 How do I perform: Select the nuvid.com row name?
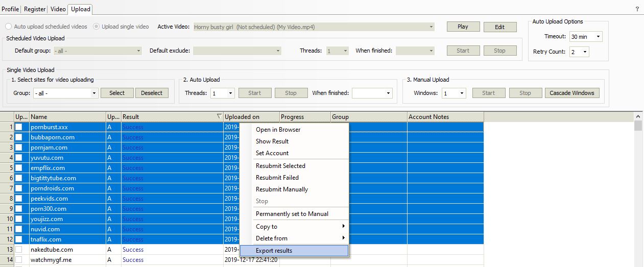pos(45,229)
